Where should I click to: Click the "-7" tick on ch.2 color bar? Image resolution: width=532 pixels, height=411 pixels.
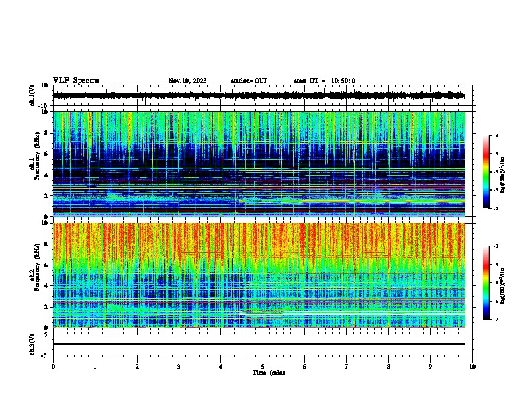496,319
